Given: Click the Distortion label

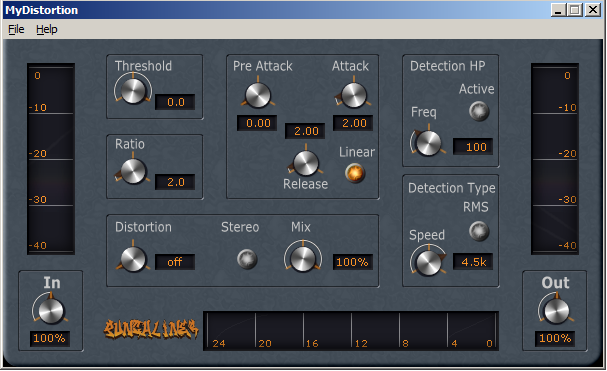Looking at the screenshot, I should point(143,227).
